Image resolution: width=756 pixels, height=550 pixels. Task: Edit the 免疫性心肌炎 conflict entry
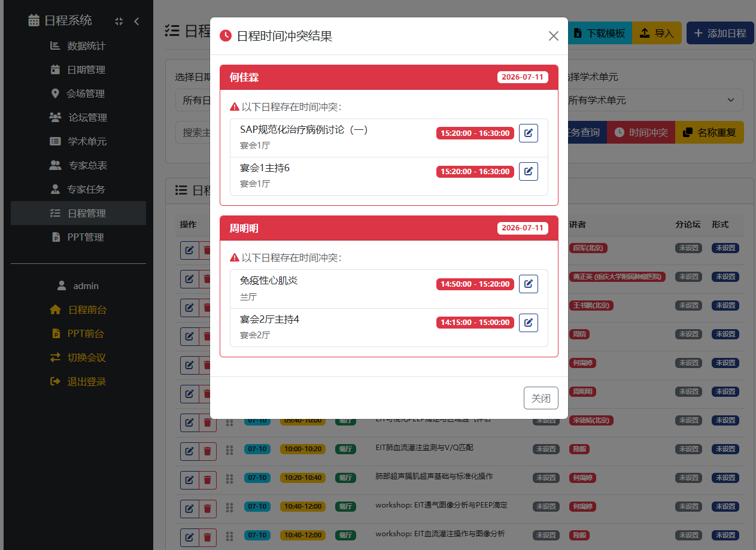(528, 284)
